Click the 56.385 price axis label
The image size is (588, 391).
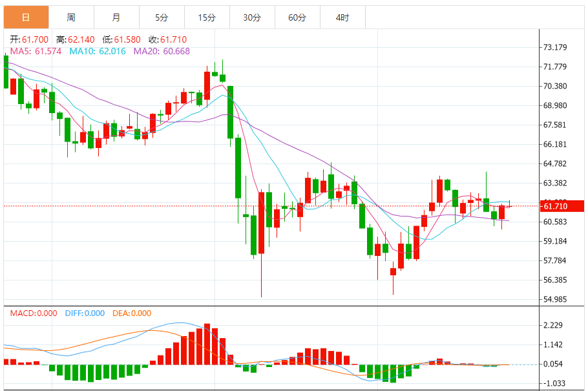point(555,280)
